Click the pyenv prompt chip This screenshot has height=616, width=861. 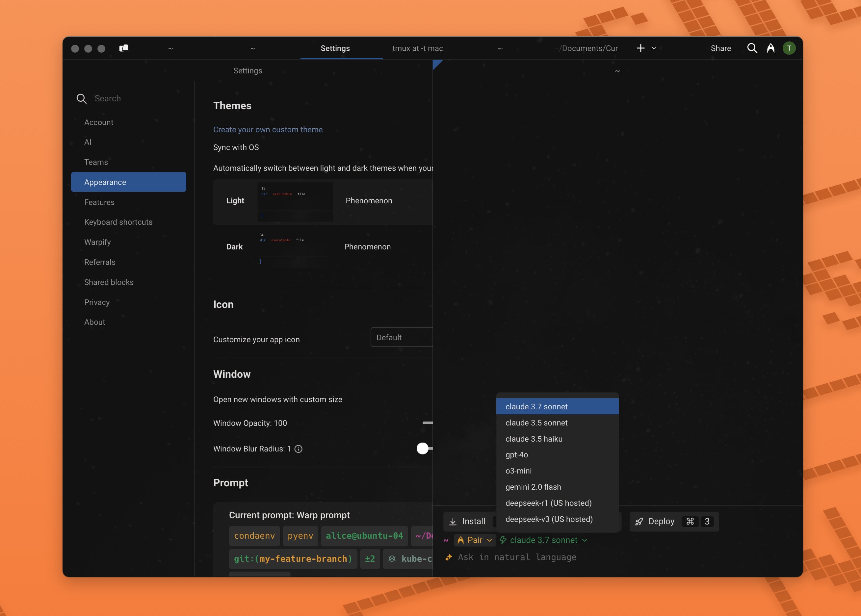(300, 536)
